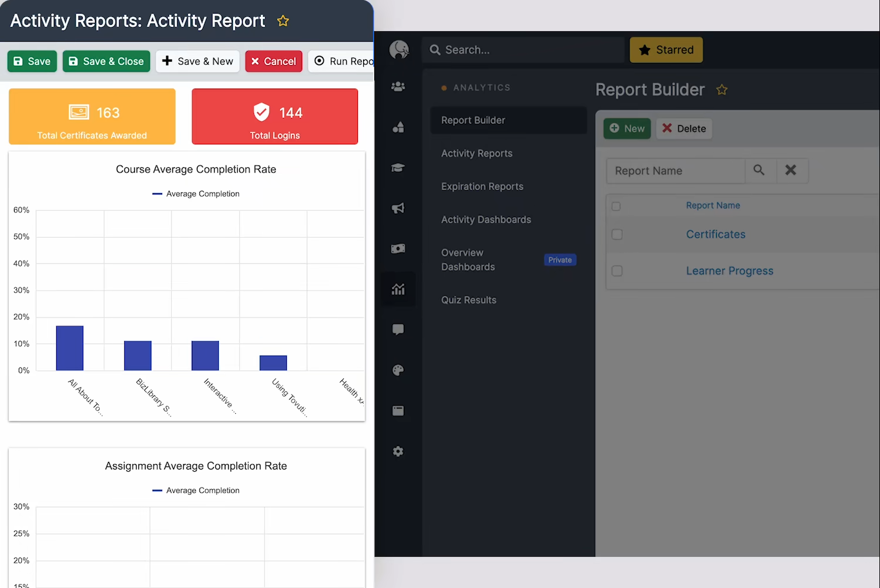Toggle the select-all reports header checkbox

(x=616, y=206)
